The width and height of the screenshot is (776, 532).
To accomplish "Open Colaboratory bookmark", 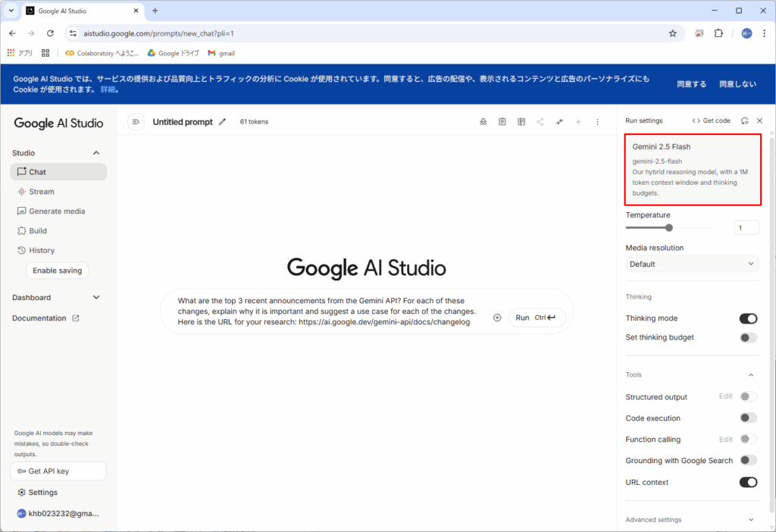I will coord(102,53).
